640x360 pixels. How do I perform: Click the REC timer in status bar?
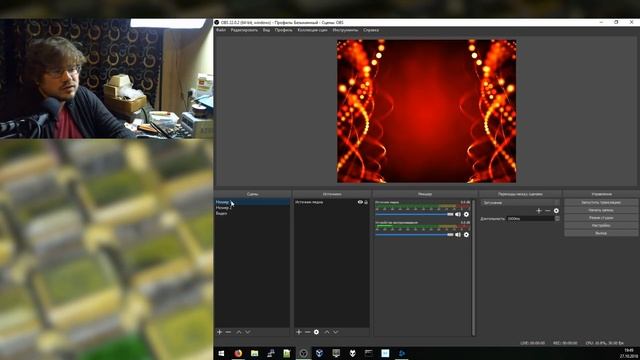[565, 343]
